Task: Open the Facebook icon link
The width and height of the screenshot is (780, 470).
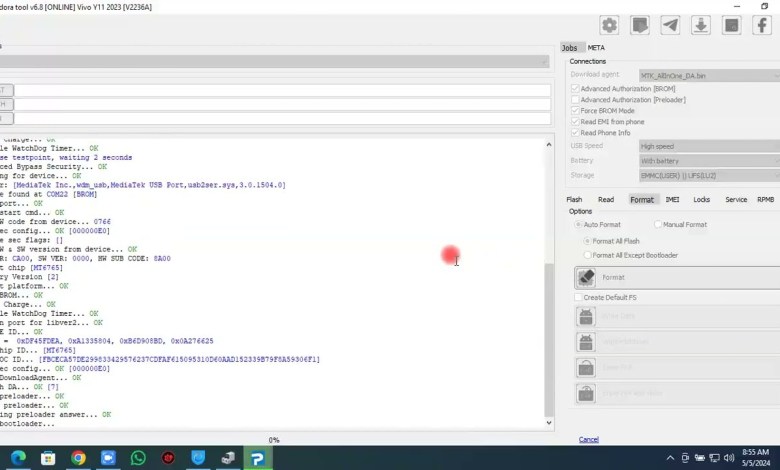Action: [x=761, y=25]
